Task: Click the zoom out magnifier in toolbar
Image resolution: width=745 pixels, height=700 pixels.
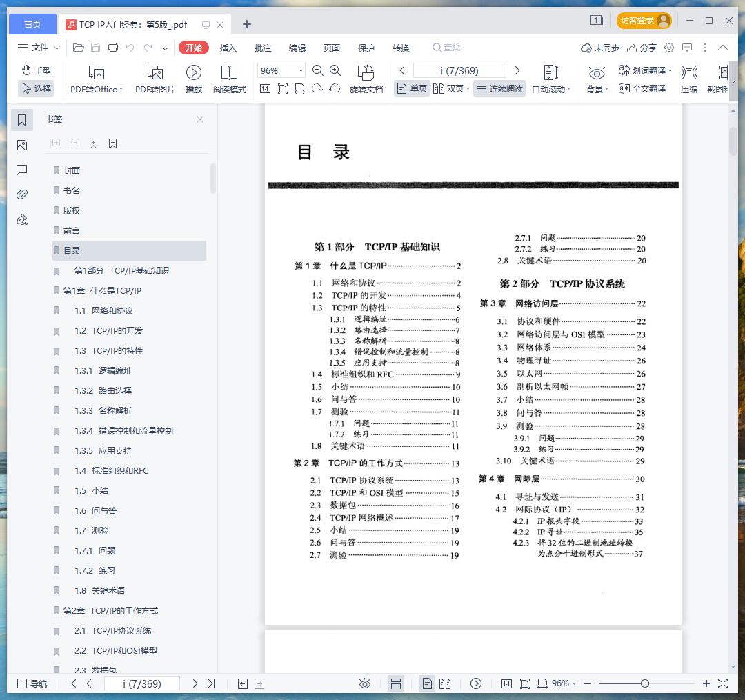Action: point(317,71)
